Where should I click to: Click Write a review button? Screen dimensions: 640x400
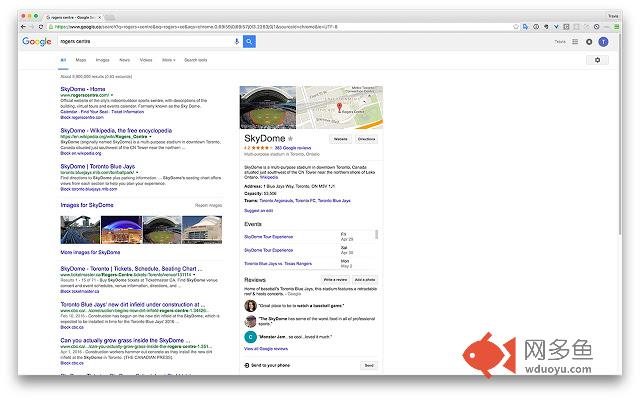pyautogui.click(x=335, y=280)
